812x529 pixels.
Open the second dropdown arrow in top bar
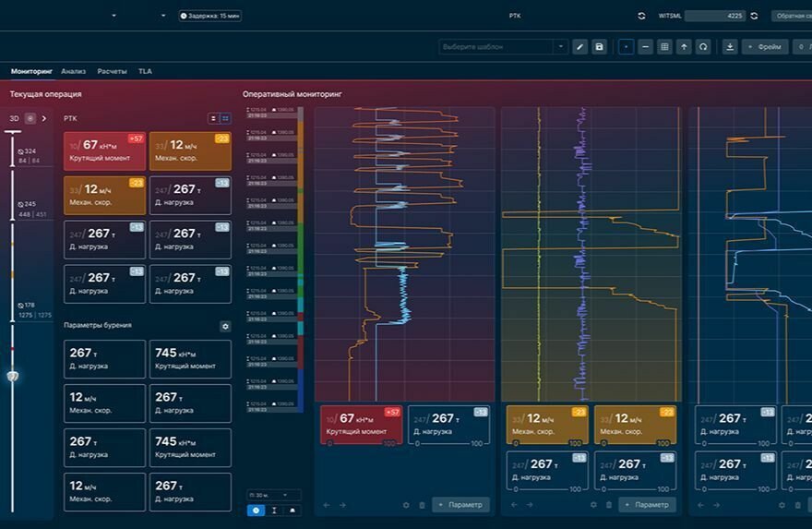coord(163,16)
